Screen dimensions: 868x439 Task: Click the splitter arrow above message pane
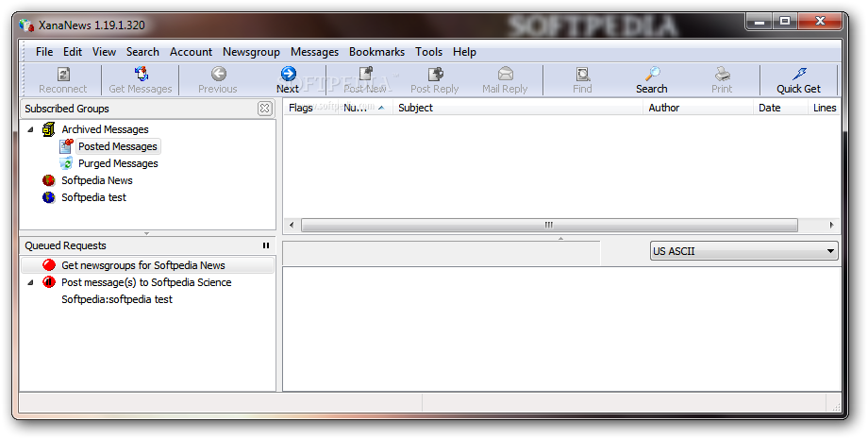(x=560, y=238)
